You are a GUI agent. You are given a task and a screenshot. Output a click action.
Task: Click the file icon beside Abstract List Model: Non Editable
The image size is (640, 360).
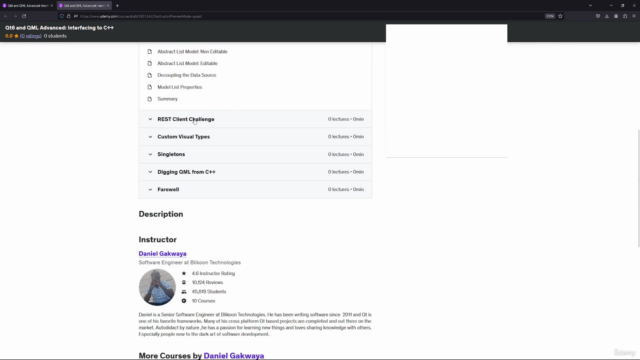click(x=149, y=51)
